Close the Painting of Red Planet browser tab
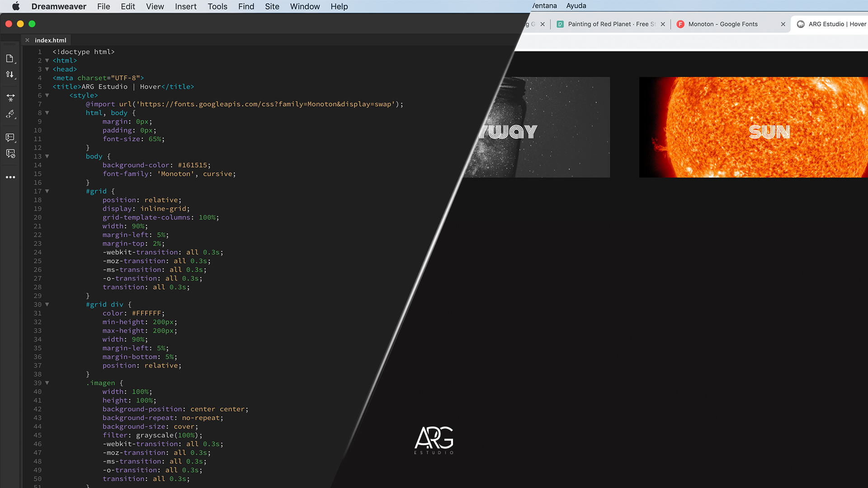Screen dimensions: 868x488 (663, 24)
